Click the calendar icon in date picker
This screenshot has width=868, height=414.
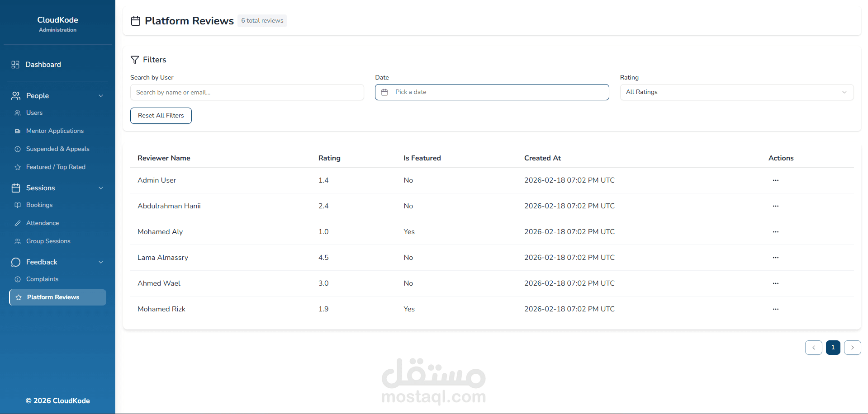click(x=384, y=92)
